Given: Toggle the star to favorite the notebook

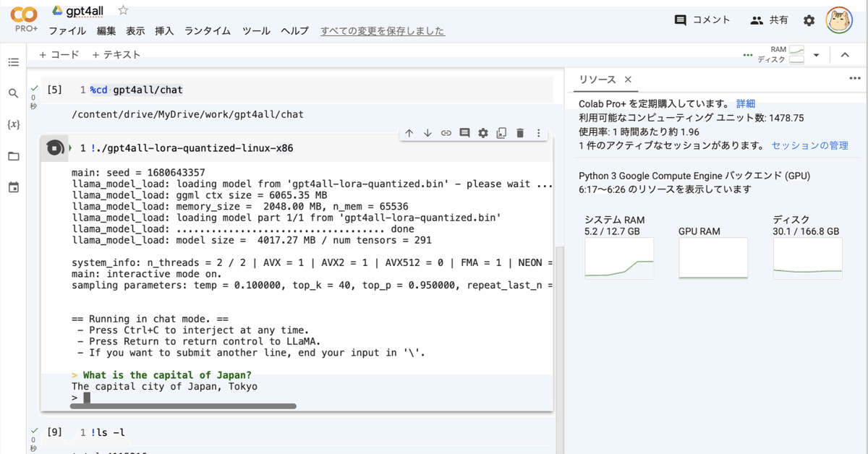Looking at the screenshot, I should (x=122, y=10).
